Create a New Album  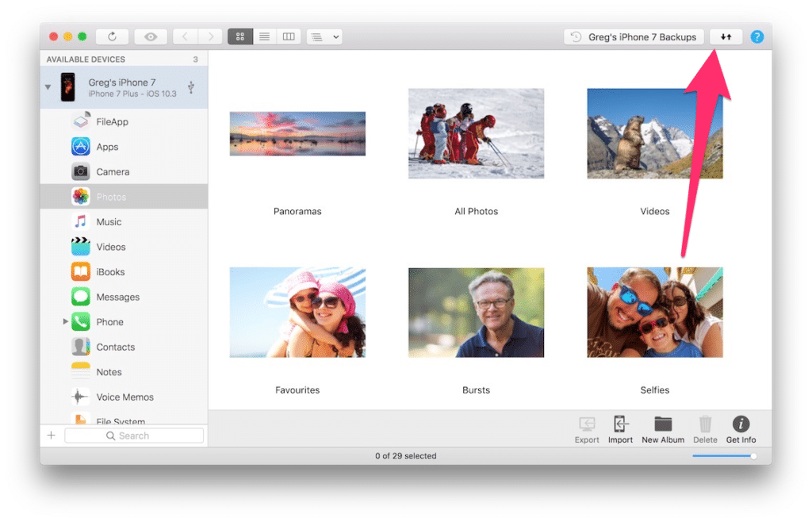(x=663, y=428)
